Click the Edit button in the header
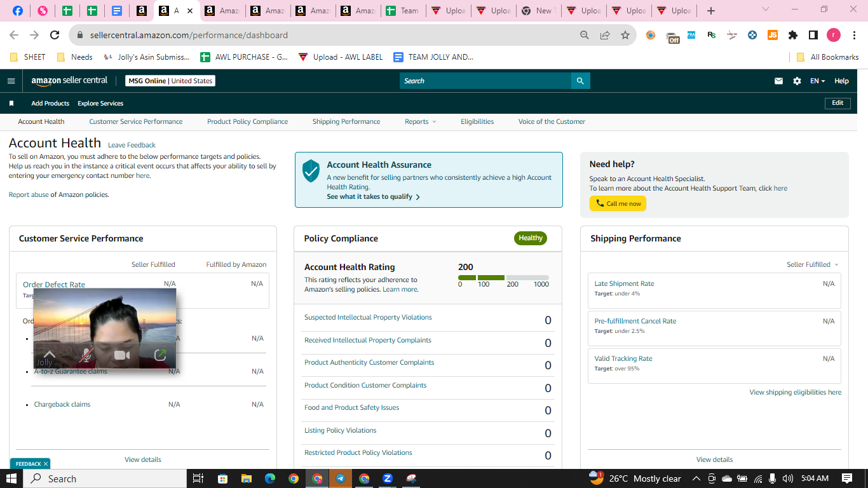The image size is (868, 488). (x=837, y=103)
